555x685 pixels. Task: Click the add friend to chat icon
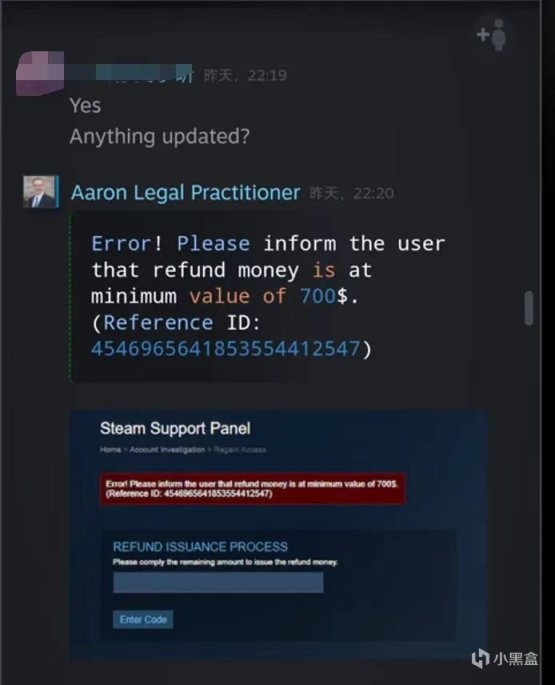click(492, 34)
